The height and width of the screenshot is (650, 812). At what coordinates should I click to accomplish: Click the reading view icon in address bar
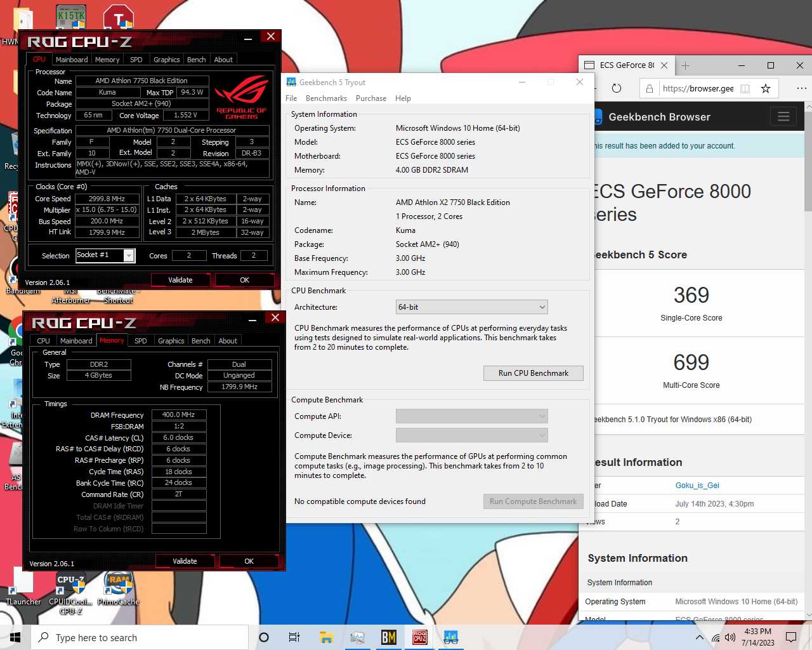point(745,89)
